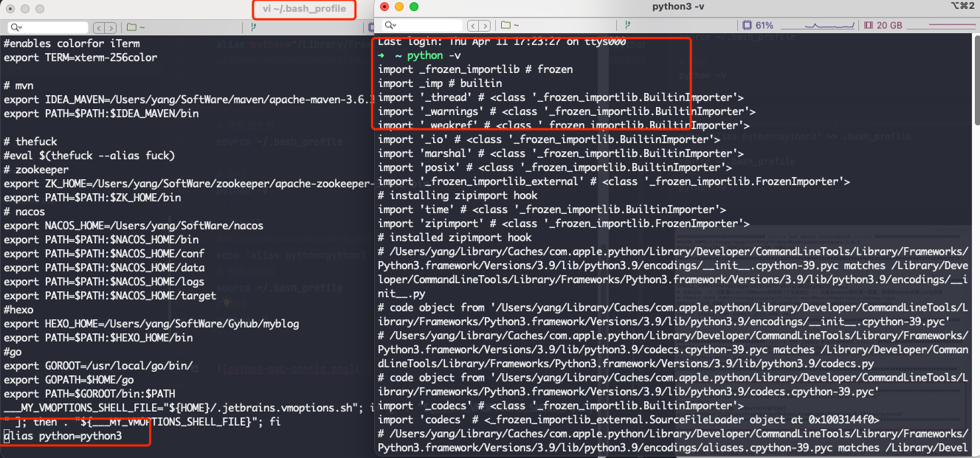Image resolution: width=980 pixels, height=458 pixels.
Task: Click git branch icon in vi window toolbar
Action: tap(254, 27)
